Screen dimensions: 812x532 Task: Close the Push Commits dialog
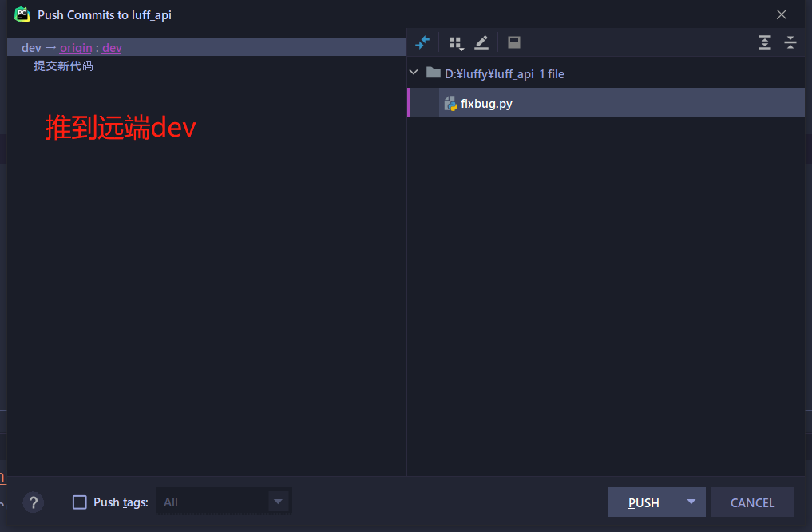click(x=782, y=14)
